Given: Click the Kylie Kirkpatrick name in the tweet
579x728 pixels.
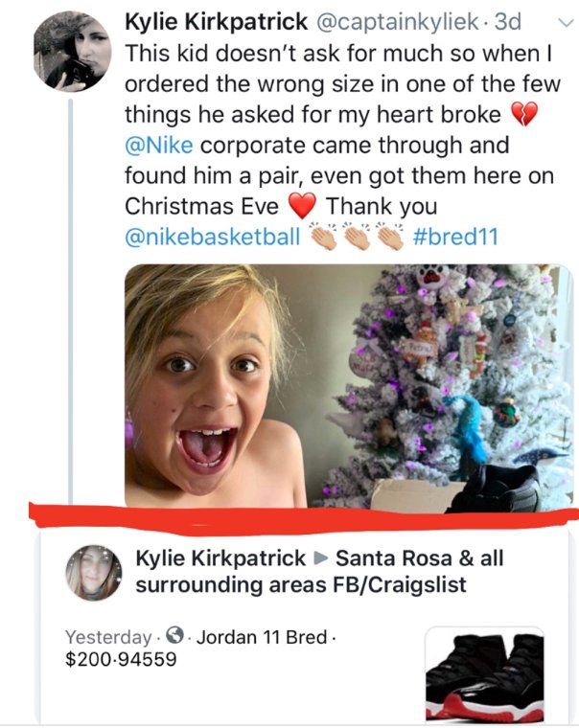Looking at the screenshot, I should click(216, 21).
